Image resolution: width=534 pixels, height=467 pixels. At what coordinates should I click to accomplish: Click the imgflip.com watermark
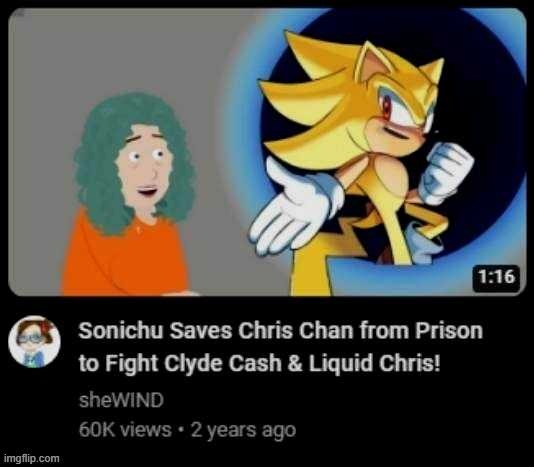pyautogui.click(x=31, y=458)
